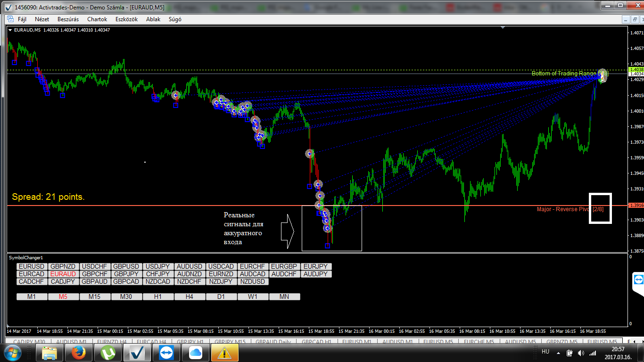Screen dimensions: 644x362
Task: Switch symbol to AUDJPY
Action: point(316,274)
